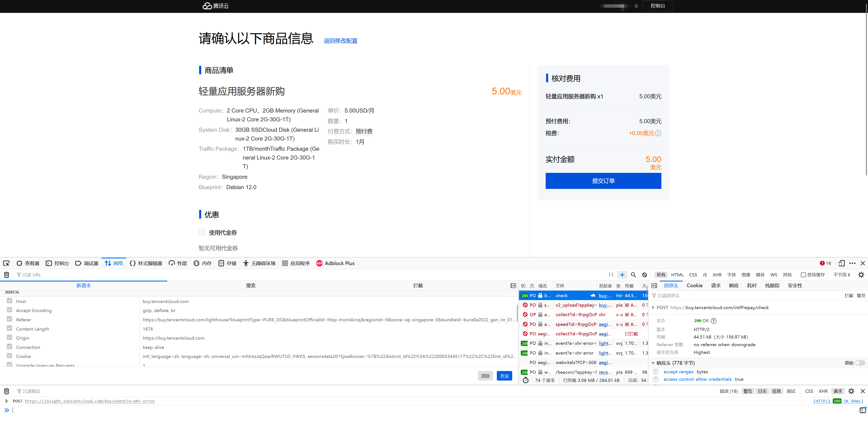Screen dimensions: 868x423
Task: Click the search magnifier icon in network toolbar
Action: [x=633, y=275]
